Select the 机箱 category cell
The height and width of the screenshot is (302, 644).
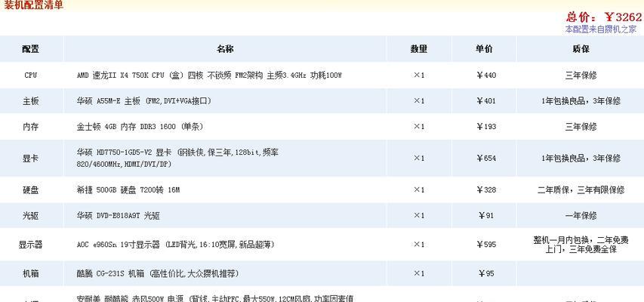coord(31,273)
